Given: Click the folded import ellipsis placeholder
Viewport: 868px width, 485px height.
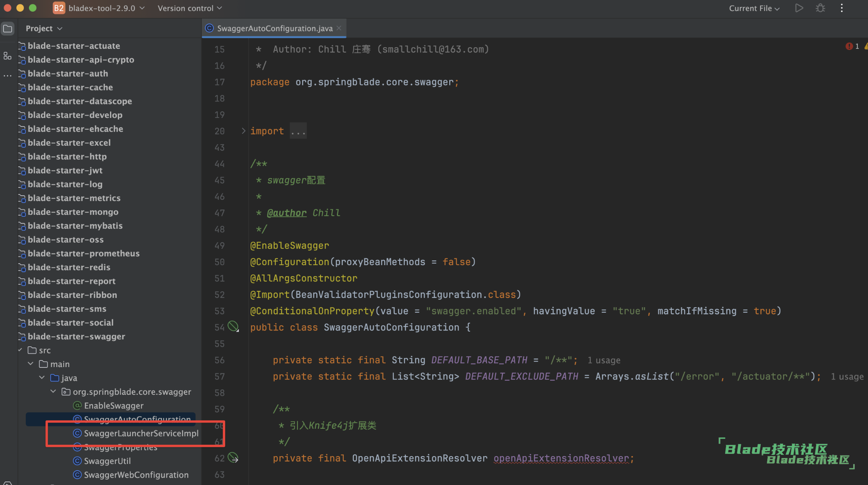Looking at the screenshot, I should 298,131.
